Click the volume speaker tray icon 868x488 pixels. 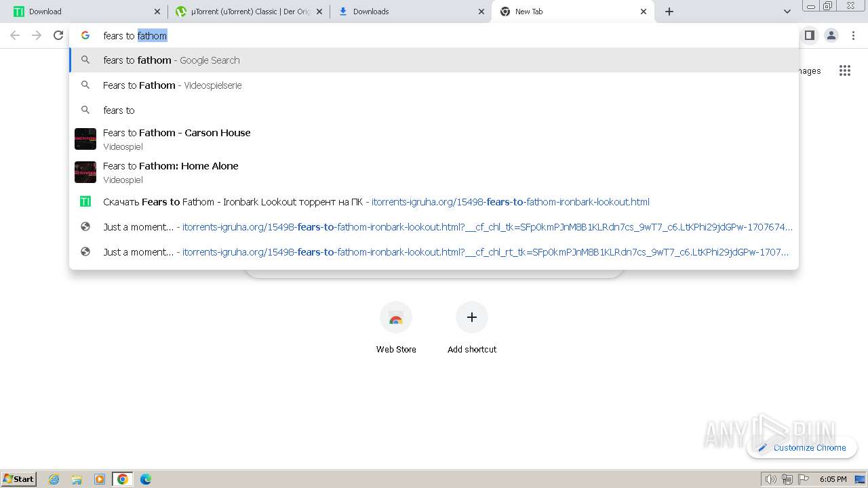pos(771,479)
